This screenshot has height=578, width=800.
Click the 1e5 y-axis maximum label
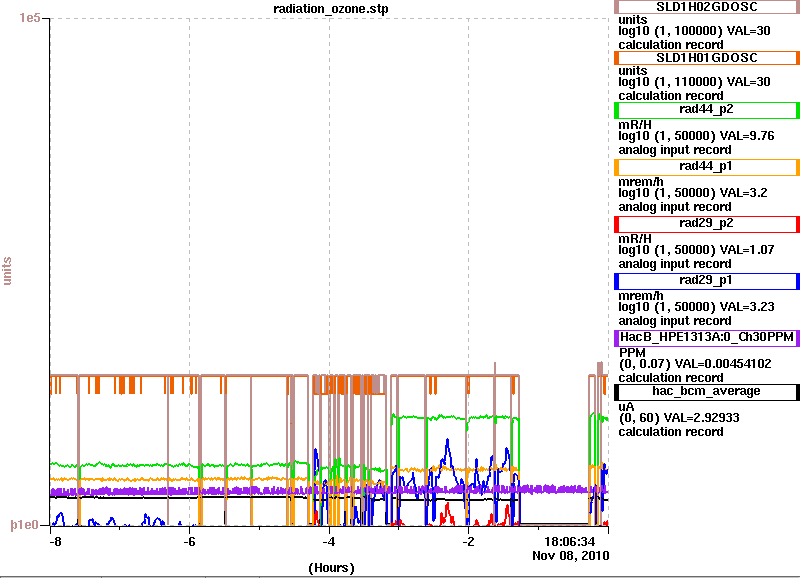(30, 18)
